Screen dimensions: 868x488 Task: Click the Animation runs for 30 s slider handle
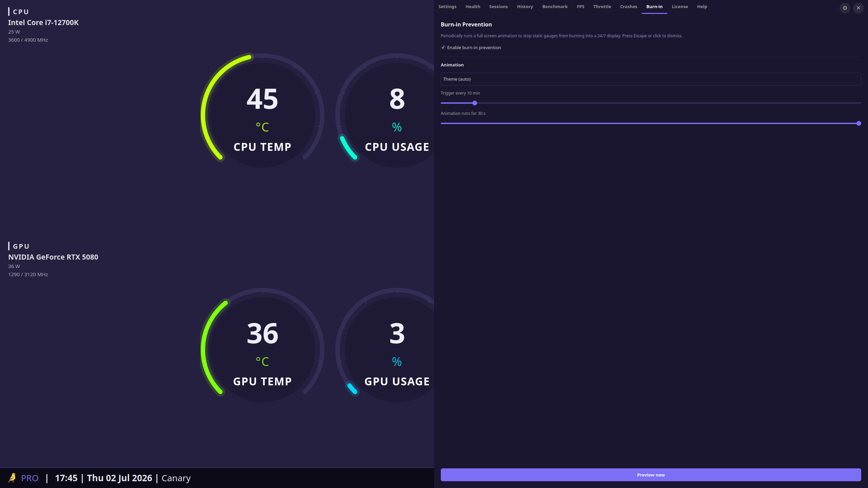tap(859, 123)
